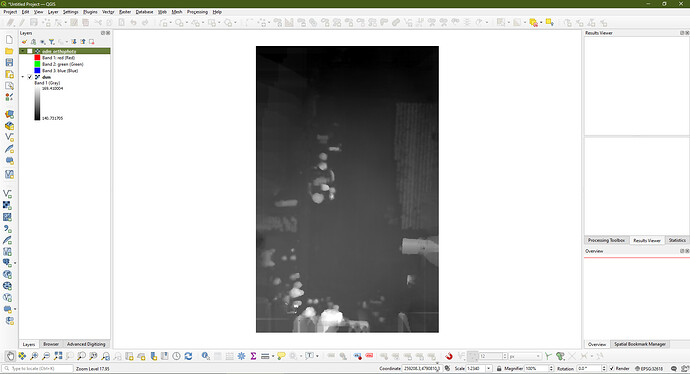Open Temporal Controller clock icon

(176, 356)
